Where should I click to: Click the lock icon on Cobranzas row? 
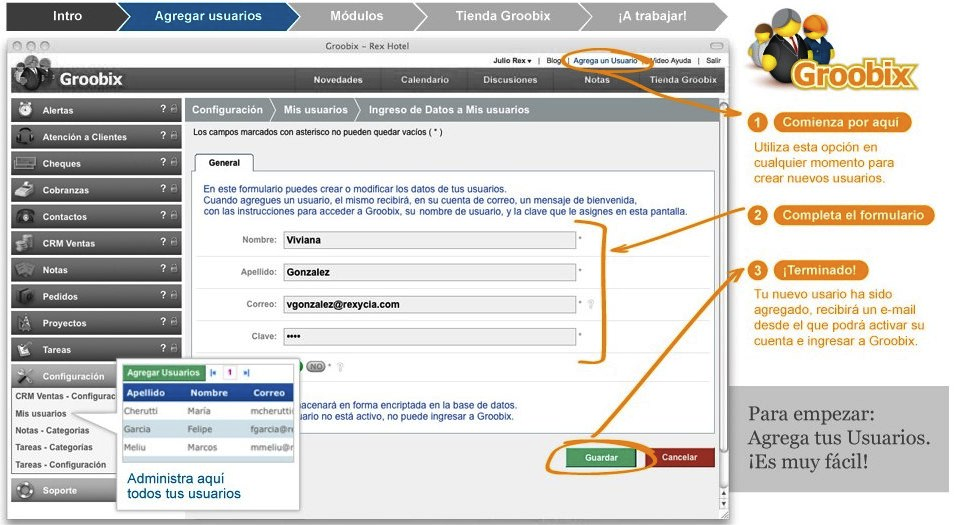(x=174, y=189)
